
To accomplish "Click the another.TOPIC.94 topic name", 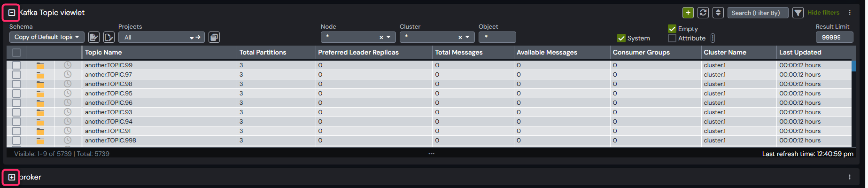I will [x=108, y=122].
